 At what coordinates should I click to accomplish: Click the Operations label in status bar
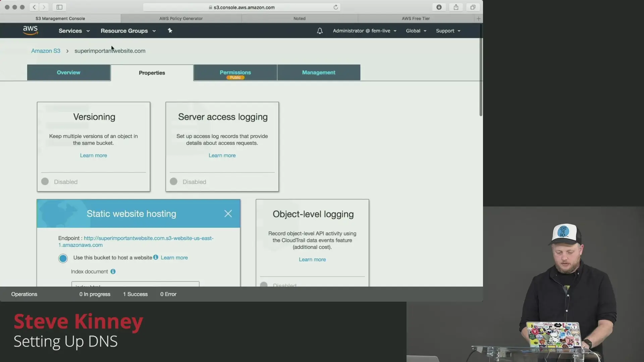[x=24, y=294]
